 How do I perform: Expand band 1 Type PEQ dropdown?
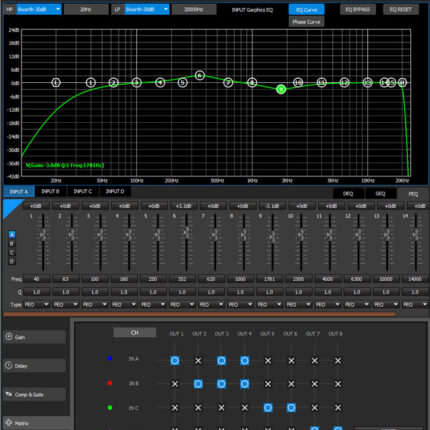tap(37, 304)
